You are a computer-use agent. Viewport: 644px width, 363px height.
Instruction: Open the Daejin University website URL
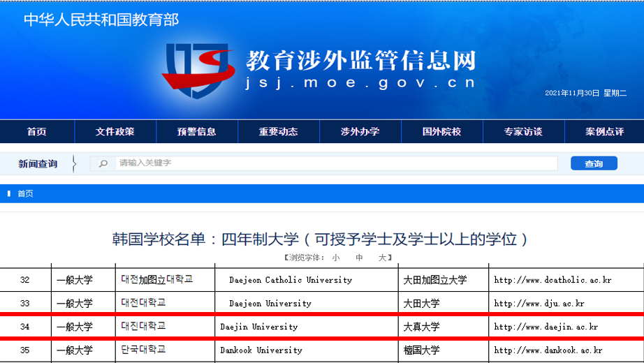click(x=546, y=327)
